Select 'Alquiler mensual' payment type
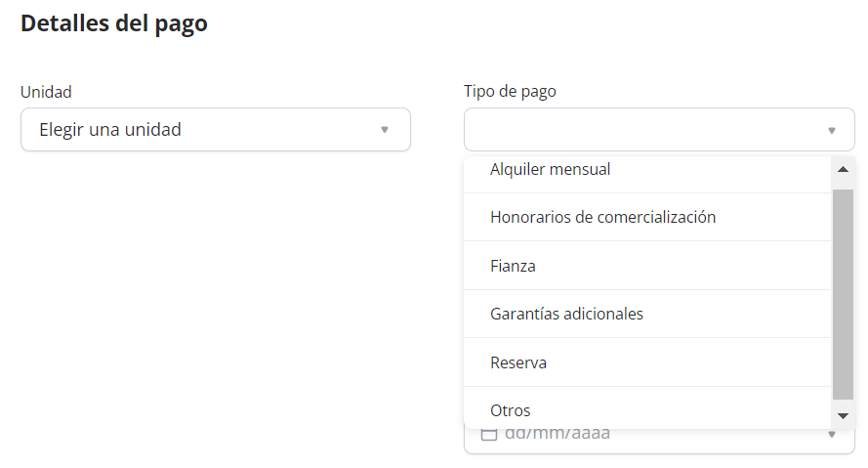 550,169
